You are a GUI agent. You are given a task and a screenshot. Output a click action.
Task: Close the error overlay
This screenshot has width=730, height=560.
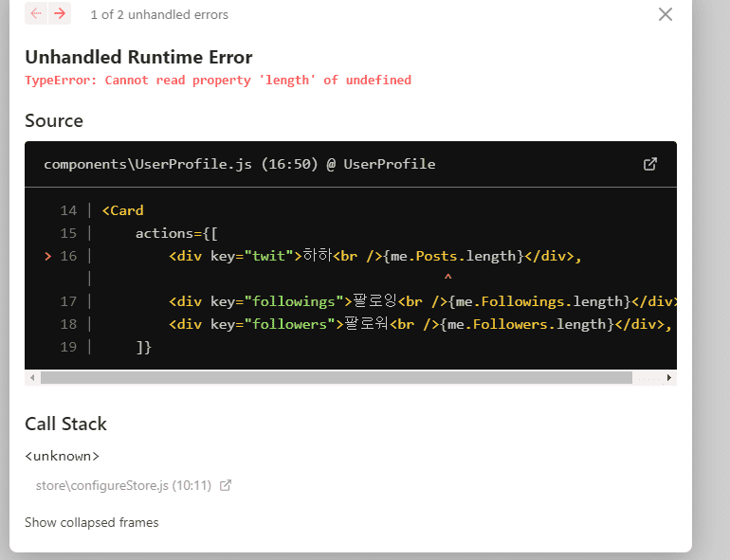click(x=666, y=14)
